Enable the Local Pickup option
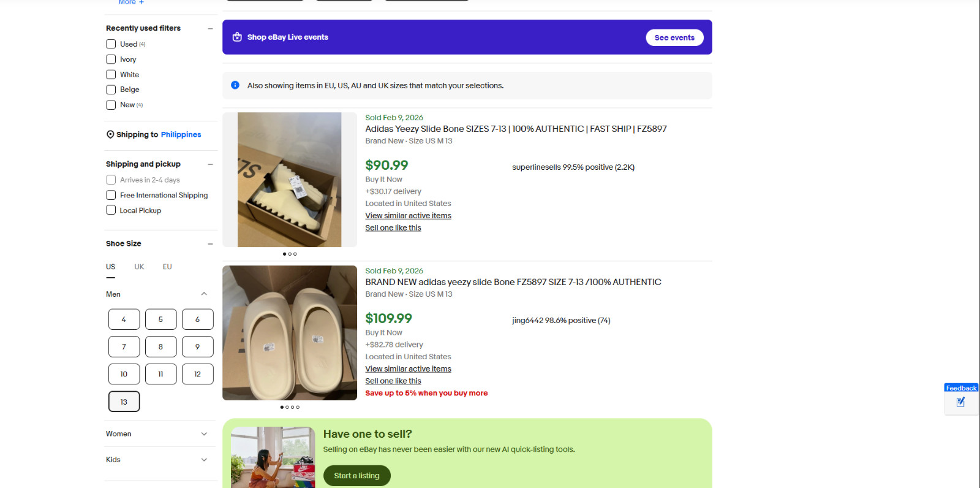Screen dimensions: 980x488 [111, 210]
